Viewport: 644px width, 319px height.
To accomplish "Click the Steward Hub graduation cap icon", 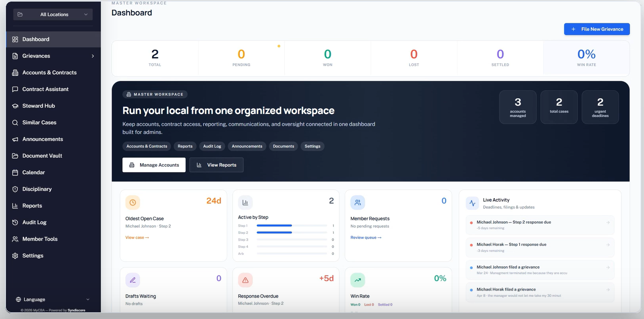I will pyautogui.click(x=15, y=106).
